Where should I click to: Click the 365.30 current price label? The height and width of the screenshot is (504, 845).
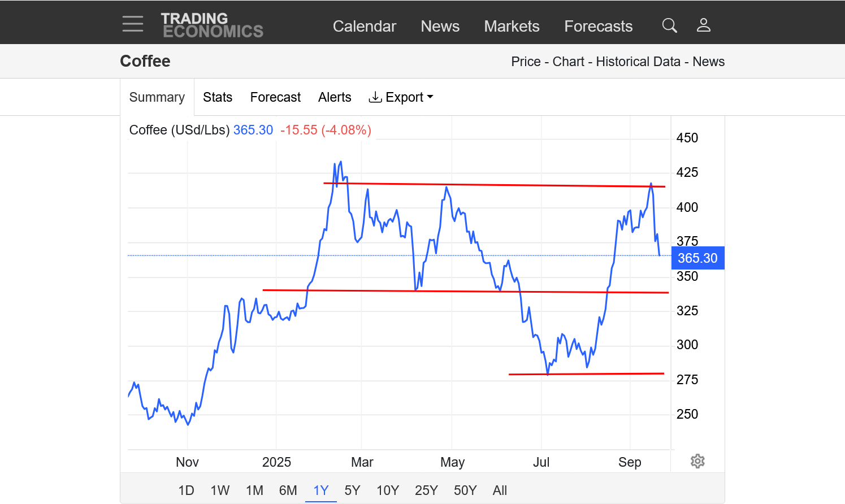[x=697, y=258]
